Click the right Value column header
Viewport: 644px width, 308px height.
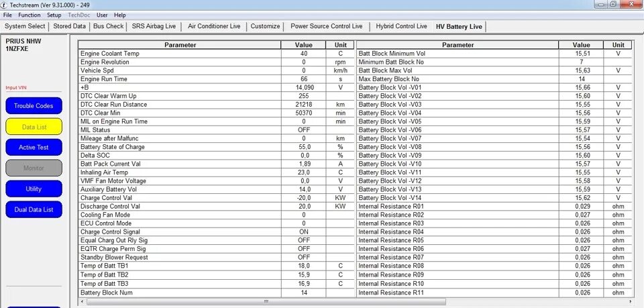pos(581,45)
